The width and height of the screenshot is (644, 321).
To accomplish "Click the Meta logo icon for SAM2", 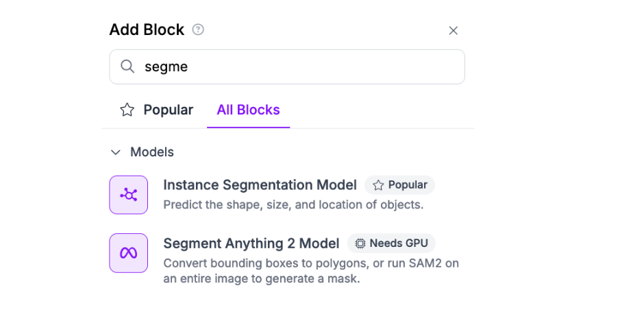I will pyautogui.click(x=129, y=253).
